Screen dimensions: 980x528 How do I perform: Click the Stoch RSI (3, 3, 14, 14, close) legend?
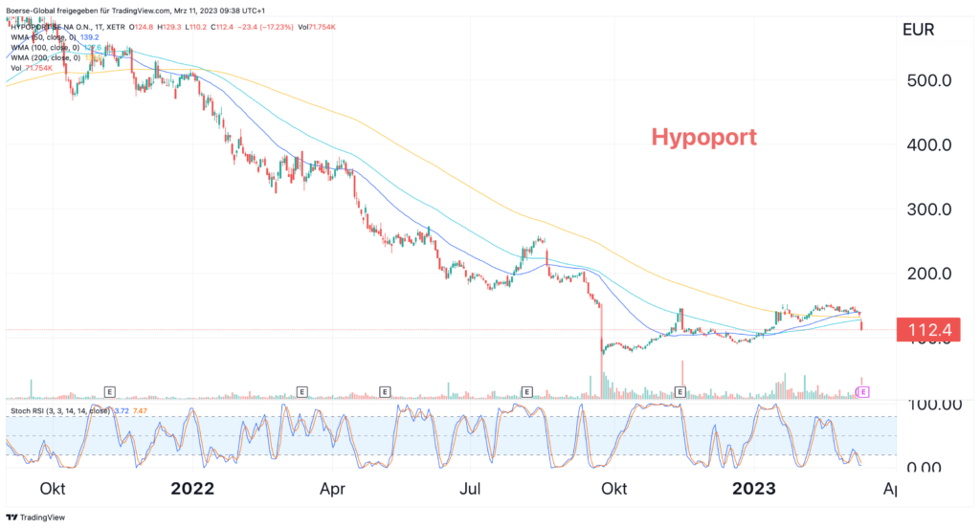(x=60, y=410)
